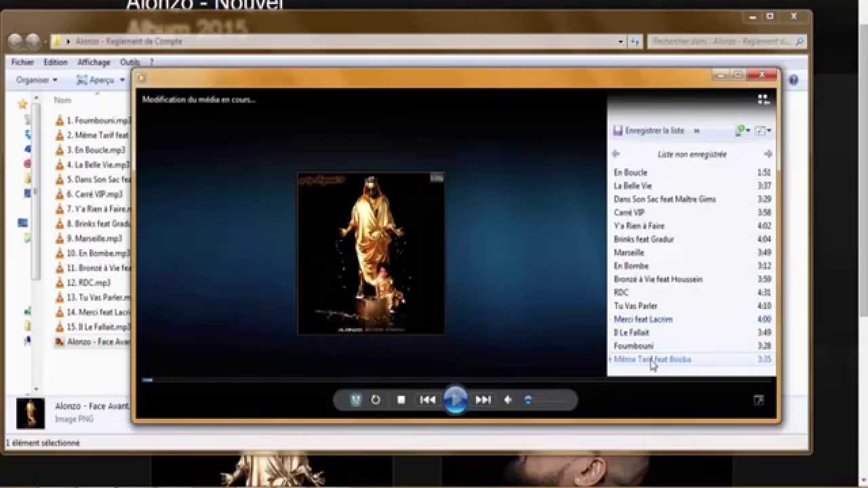Click the Explorer back navigation button
868x488 pixels.
tap(16, 41)
